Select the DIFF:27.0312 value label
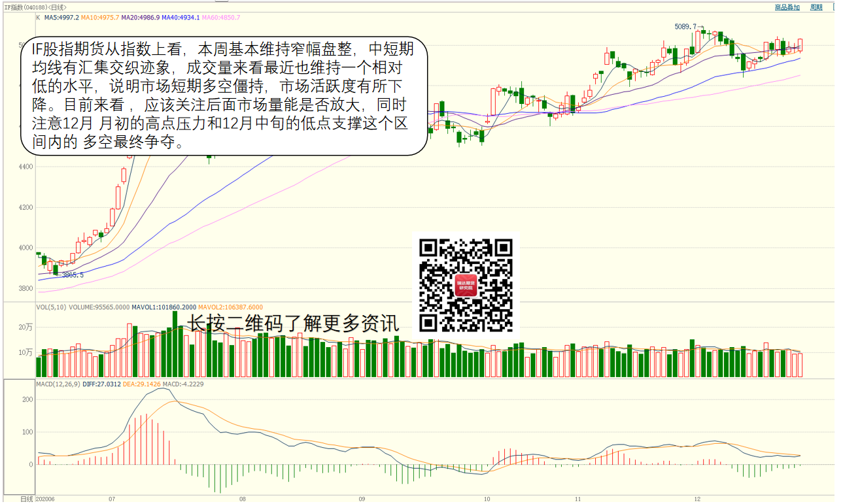 click(x=101, y=384)
